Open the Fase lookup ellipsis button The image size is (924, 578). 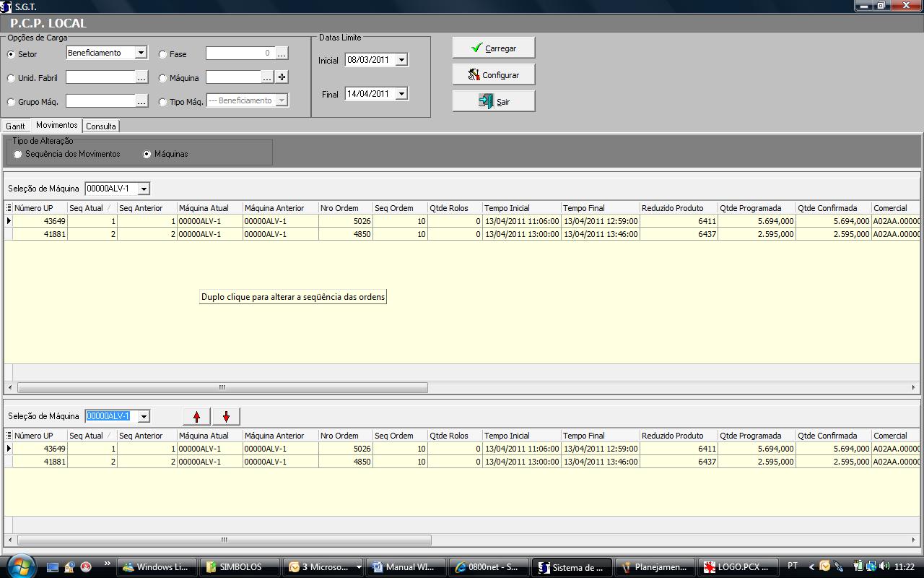point(282,53)
